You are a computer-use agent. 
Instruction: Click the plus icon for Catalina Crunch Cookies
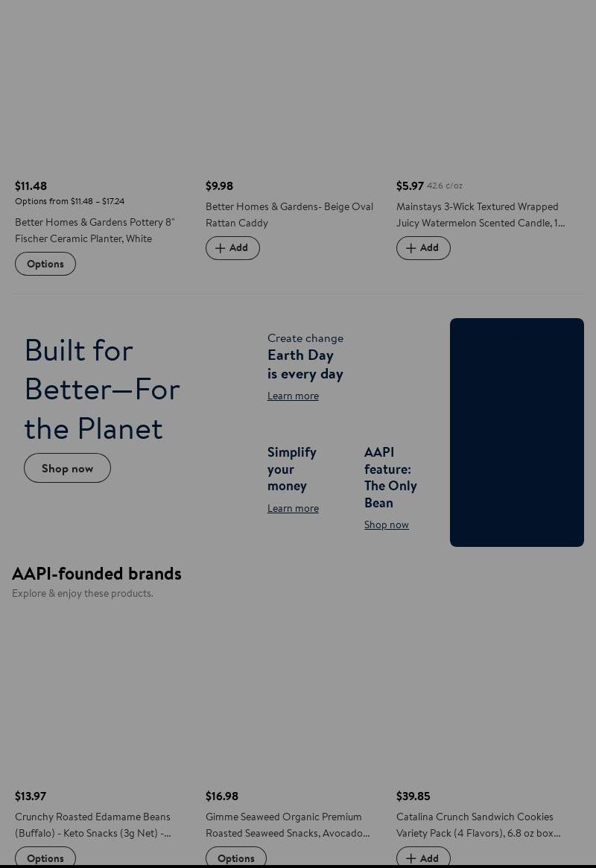411,858
